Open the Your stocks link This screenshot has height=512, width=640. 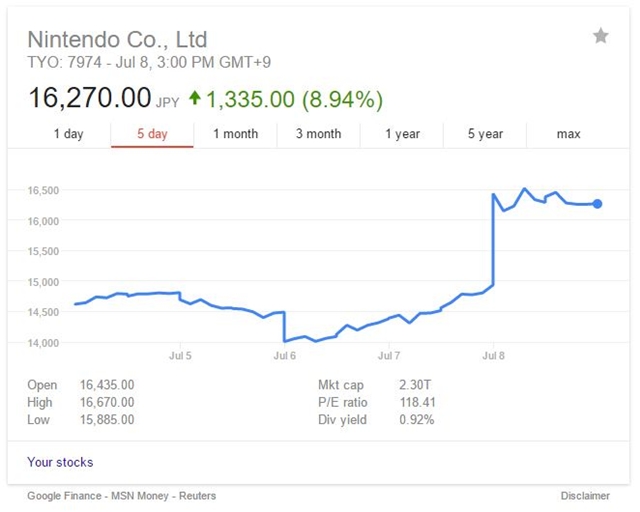tap(60, 462)
